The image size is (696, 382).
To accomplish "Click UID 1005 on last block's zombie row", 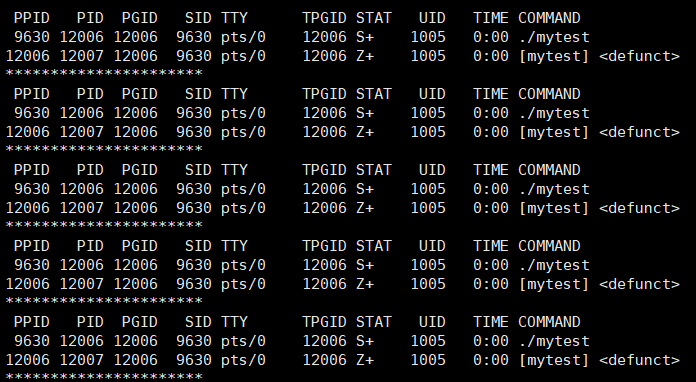I will pyautogui.click(x=428, y=360).
